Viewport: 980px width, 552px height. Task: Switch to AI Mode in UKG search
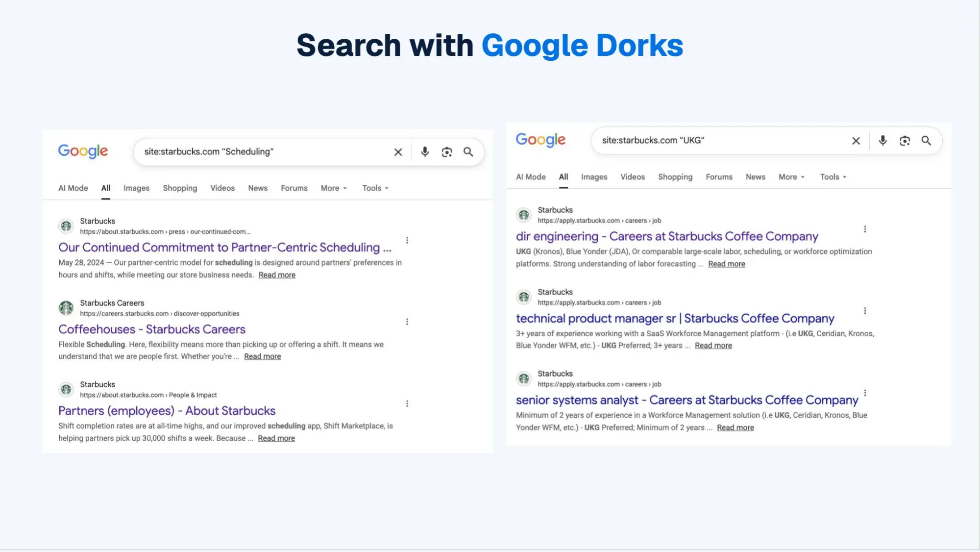pos(531,177)
